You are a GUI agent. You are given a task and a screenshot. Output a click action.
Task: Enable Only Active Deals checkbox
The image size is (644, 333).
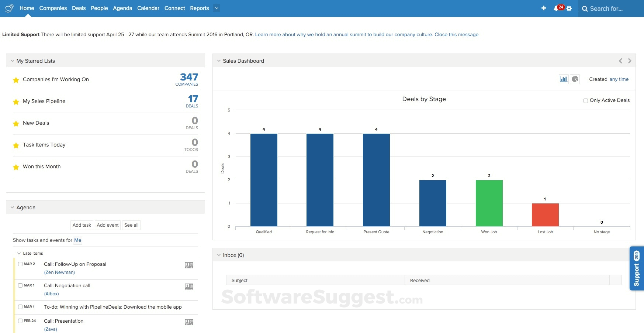pos(586,100)
